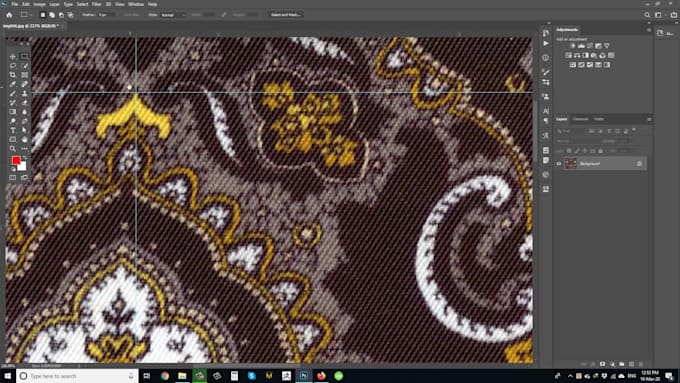Image resolution: width=680 pixels, height=383 pixels.
Task: Switch to the Paths tab
Action: (x=599, y=119)
